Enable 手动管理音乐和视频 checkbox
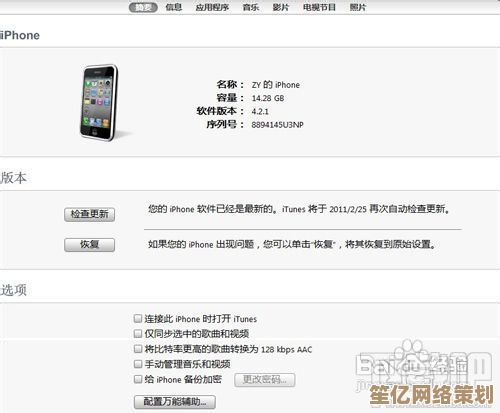The width and height of the screenshot is (500, 413). [x=138, y=364]
